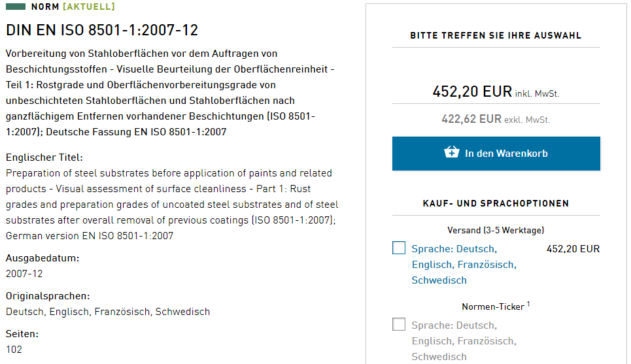
Task: Click the Normen-Ticker option label
Action: point(492,306)
